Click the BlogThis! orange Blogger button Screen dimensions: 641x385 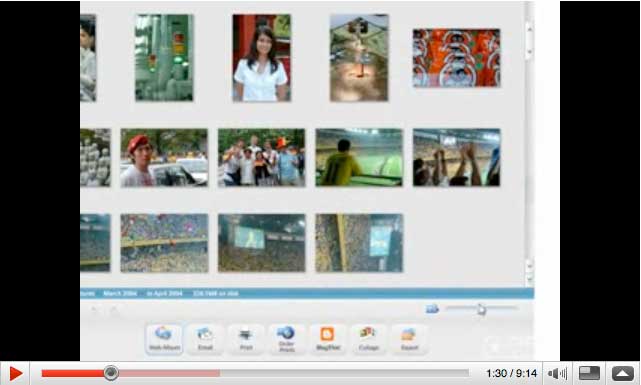(x=327, y=339)
